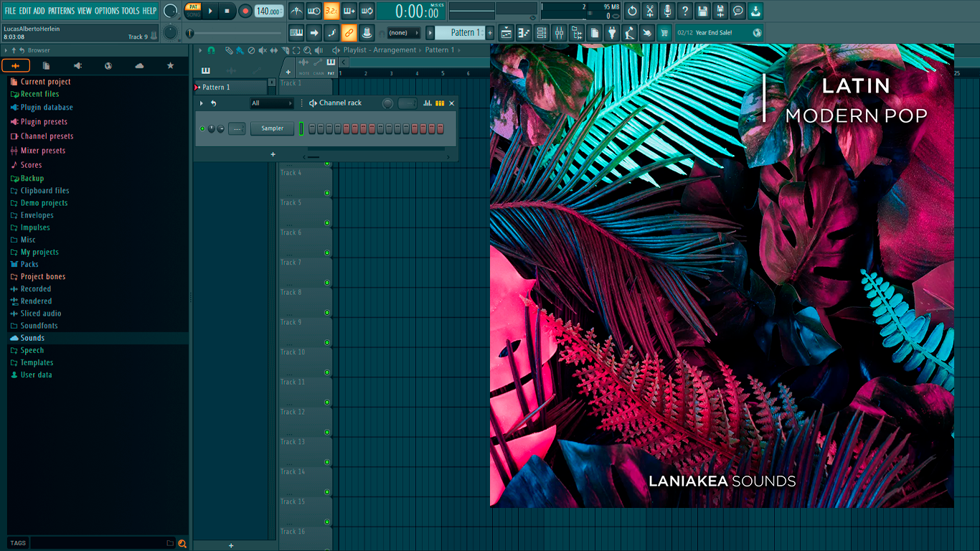
Task: Click the tempo field showing 140.000
Action: point(269,11)
